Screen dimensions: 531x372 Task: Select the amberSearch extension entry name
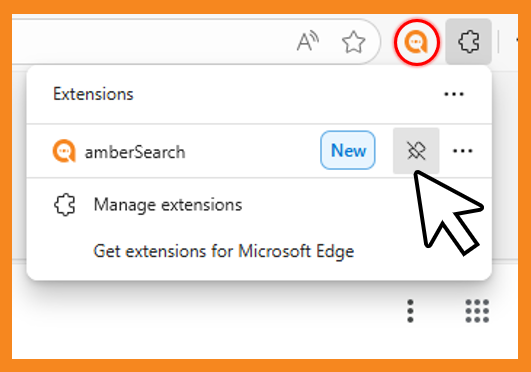click(x=135, y=152)
